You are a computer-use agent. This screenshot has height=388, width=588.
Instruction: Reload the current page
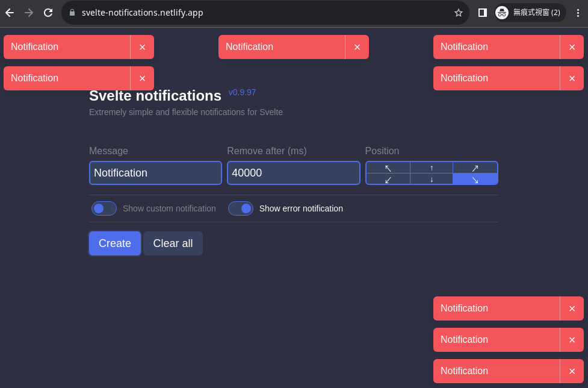click(48, 13)
